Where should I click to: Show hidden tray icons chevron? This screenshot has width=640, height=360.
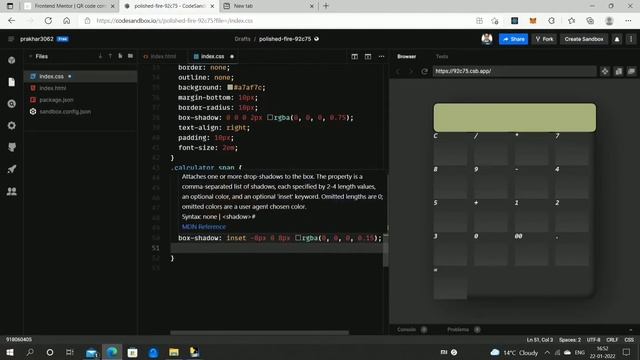pyautogui.click(x=547, y=352)
